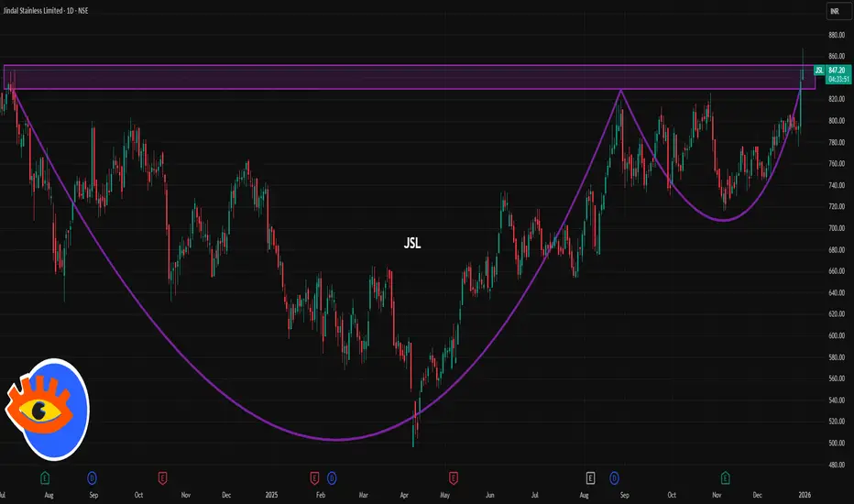The image size is (854, 504).
Task: Click the 800.00 price axis label
Action: coord(837,121)
